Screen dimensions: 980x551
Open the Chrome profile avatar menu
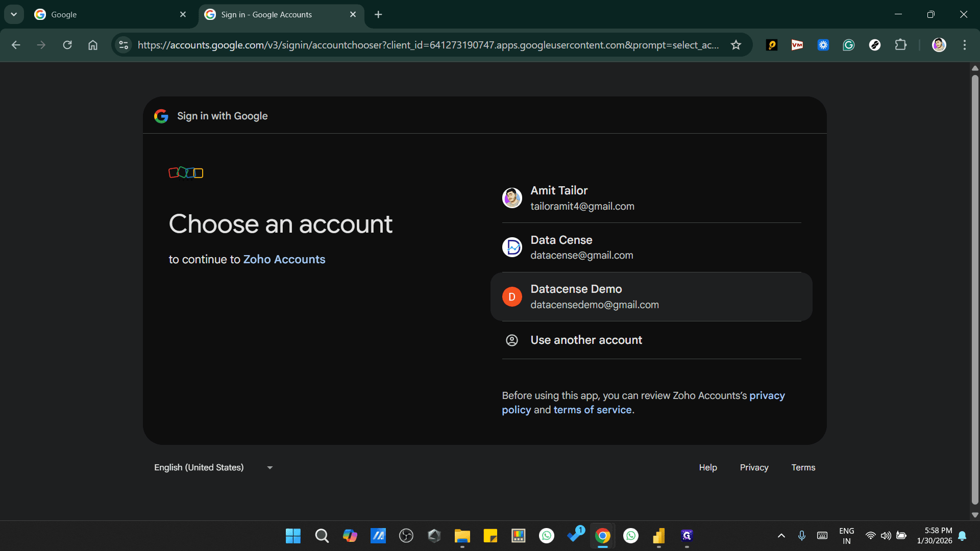point(939,45)
